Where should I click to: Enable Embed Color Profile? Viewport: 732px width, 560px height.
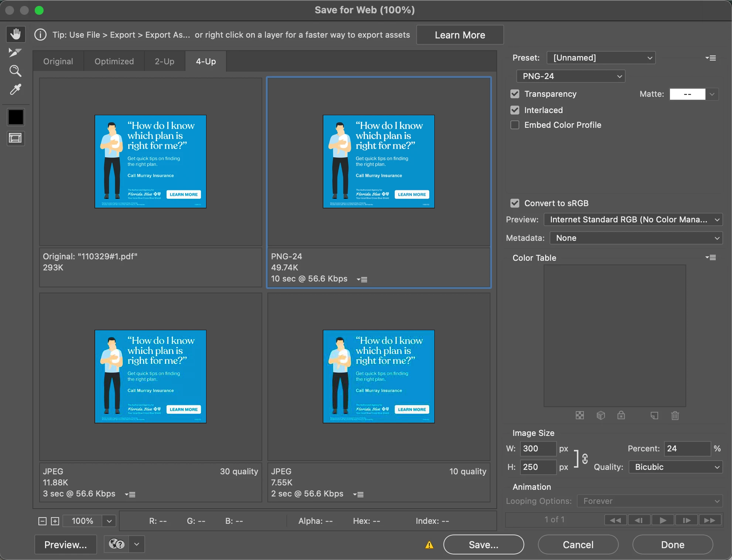click(x=515, y=125)
